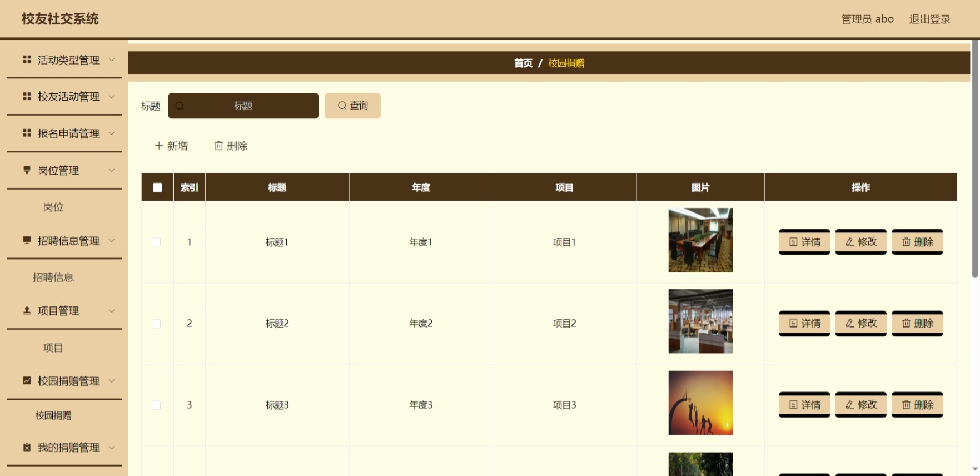The width and height of the screenshot is (980, 476).
Task: Collapse 项目管理 menu chevron
Action: (112, 310)
